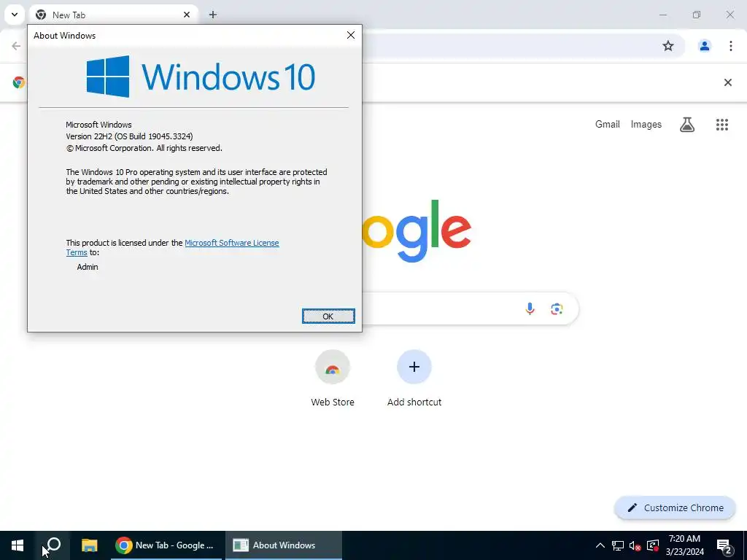The image size is (747, 560).
Task: Open the Chrome profile icon
Action: pos(704,46)
